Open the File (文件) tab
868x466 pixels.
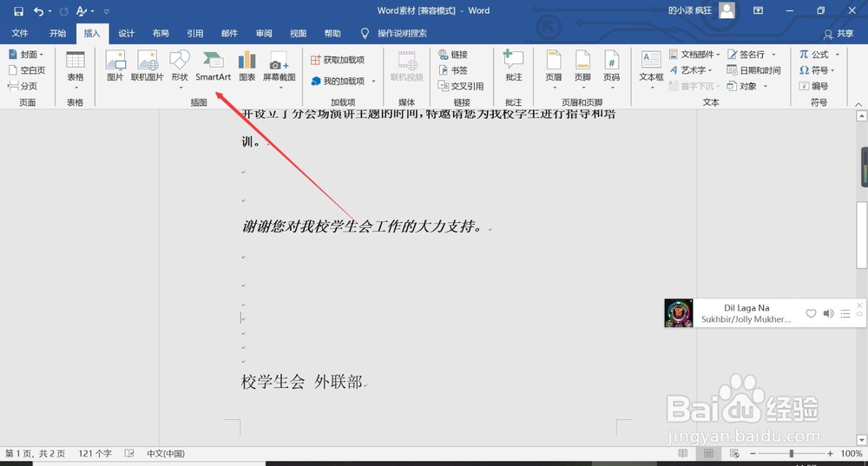(20, 33)
